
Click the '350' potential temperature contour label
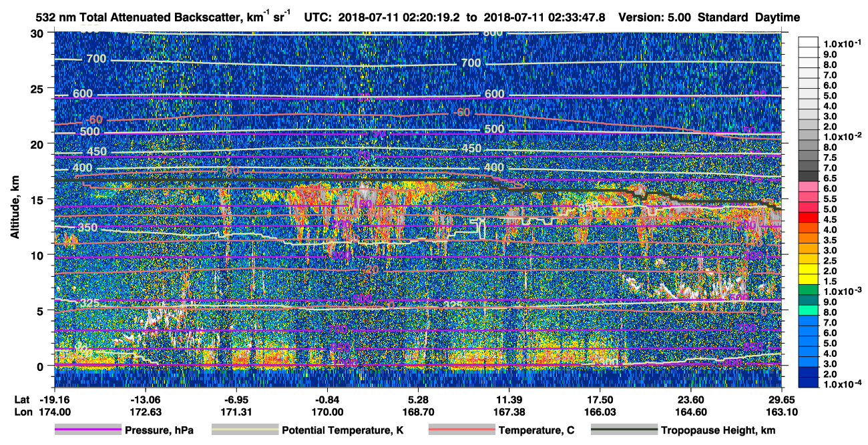pos(87,228)
